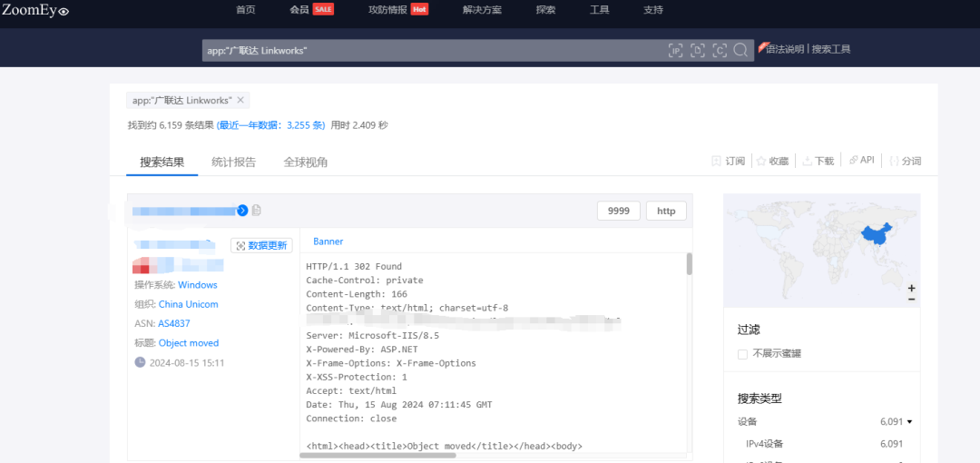Click the 分词 tokenizer button
Image resolution: width=980 pixels, height=463 pixels.
[905, 161]
